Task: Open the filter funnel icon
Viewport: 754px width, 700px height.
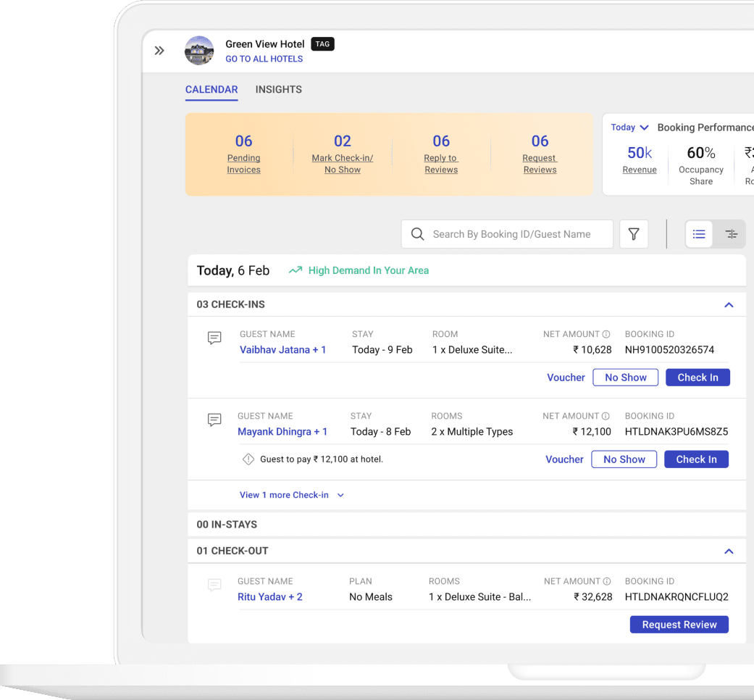Action: click(x=634, y=234)
